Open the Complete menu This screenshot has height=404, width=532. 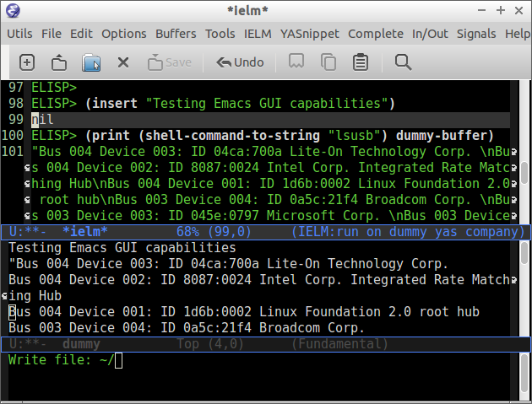pyautogui.click(x=376, y=34)
